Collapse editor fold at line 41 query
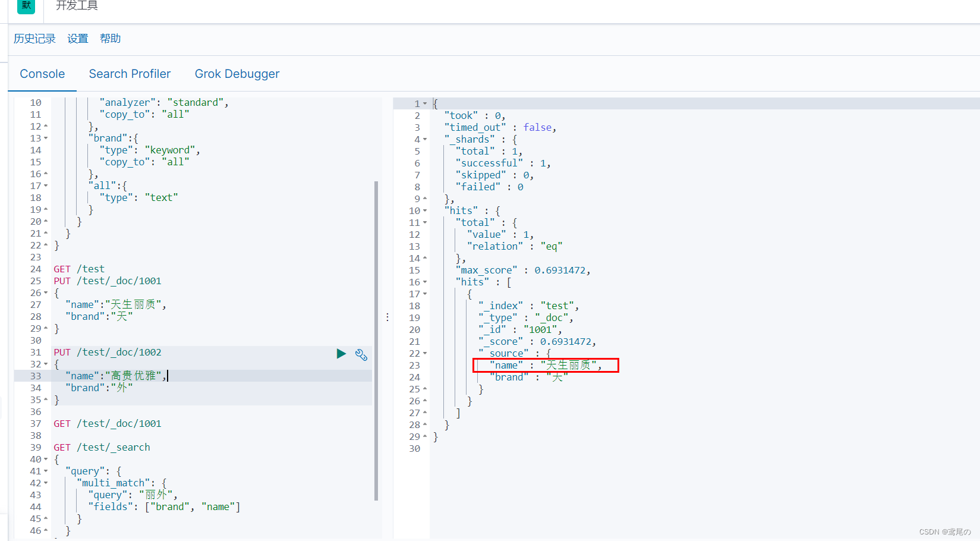Screen dimensions: 980x541 pyautogui.click(x=46, y=471)
